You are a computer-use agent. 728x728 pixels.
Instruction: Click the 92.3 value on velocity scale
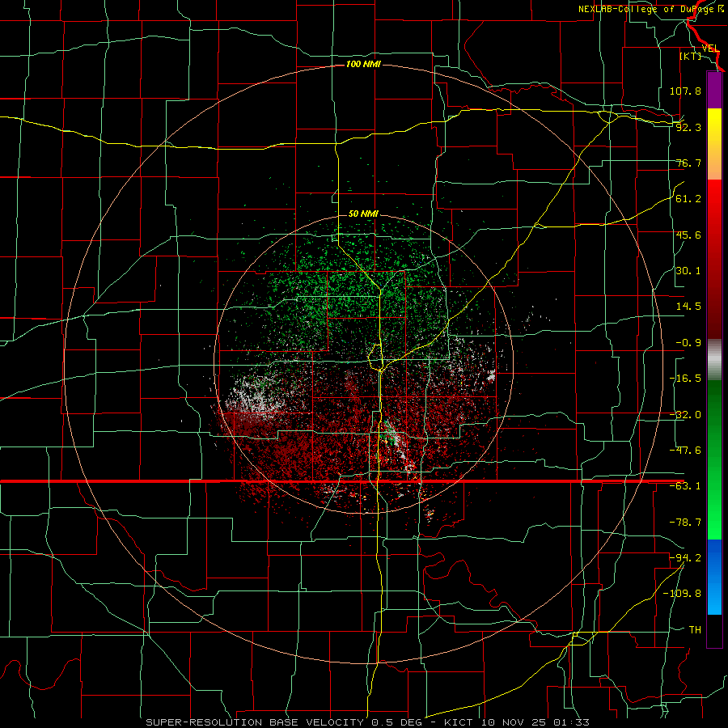688,127
